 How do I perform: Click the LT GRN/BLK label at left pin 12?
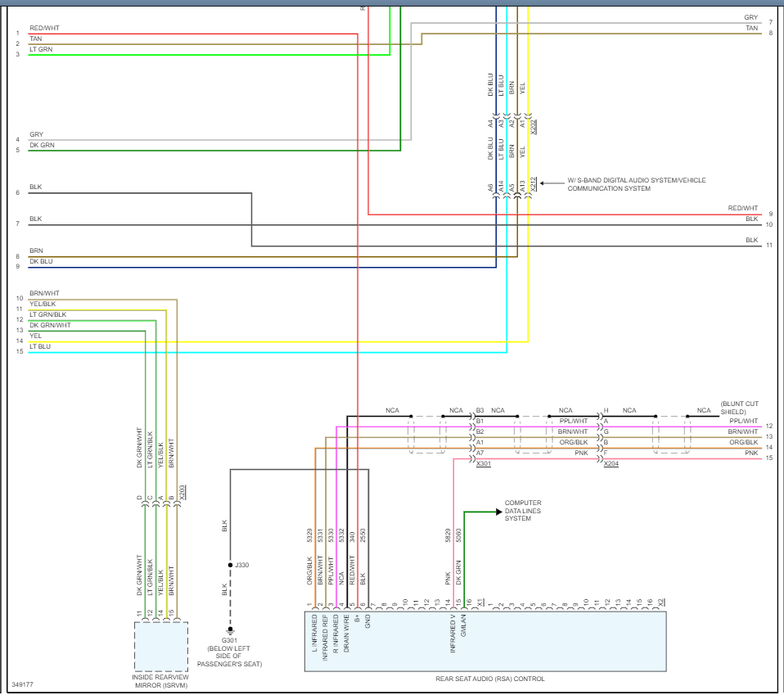point(48,314)
